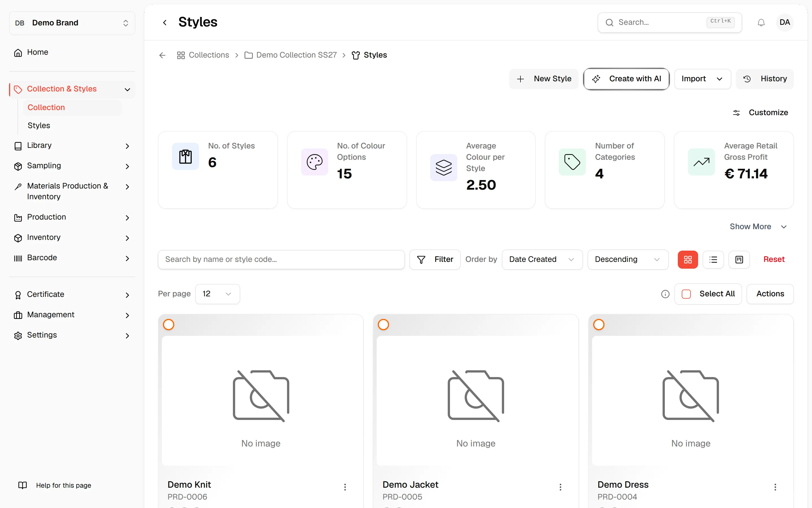Open the Import dropdown
The height and width of the screenshot is (508, 812).
703,79
